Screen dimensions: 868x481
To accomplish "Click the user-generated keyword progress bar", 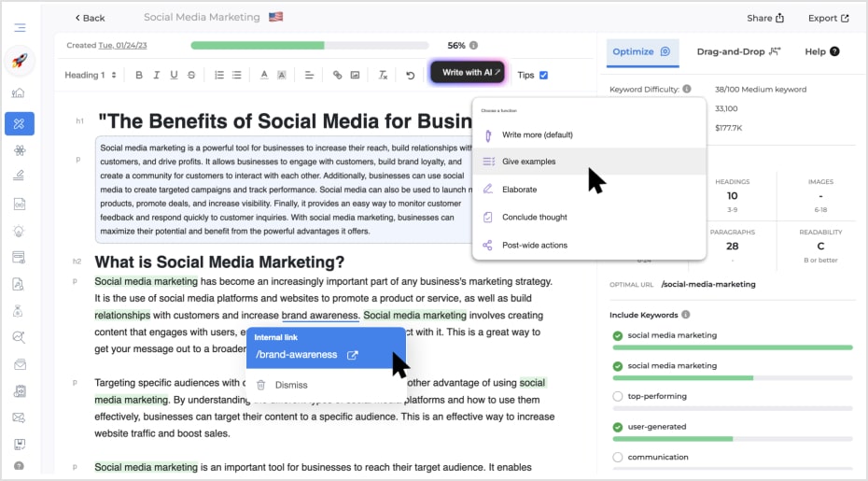I will tap(733, 439).
